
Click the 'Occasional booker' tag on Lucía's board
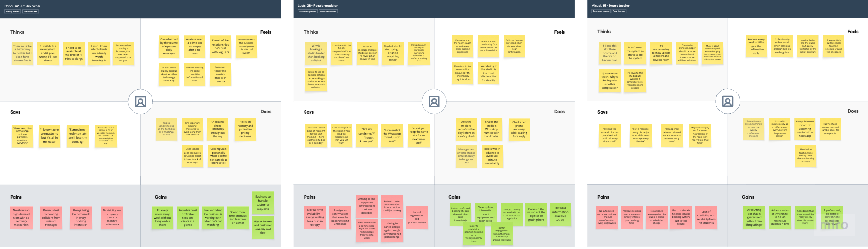tap(328, 11)
